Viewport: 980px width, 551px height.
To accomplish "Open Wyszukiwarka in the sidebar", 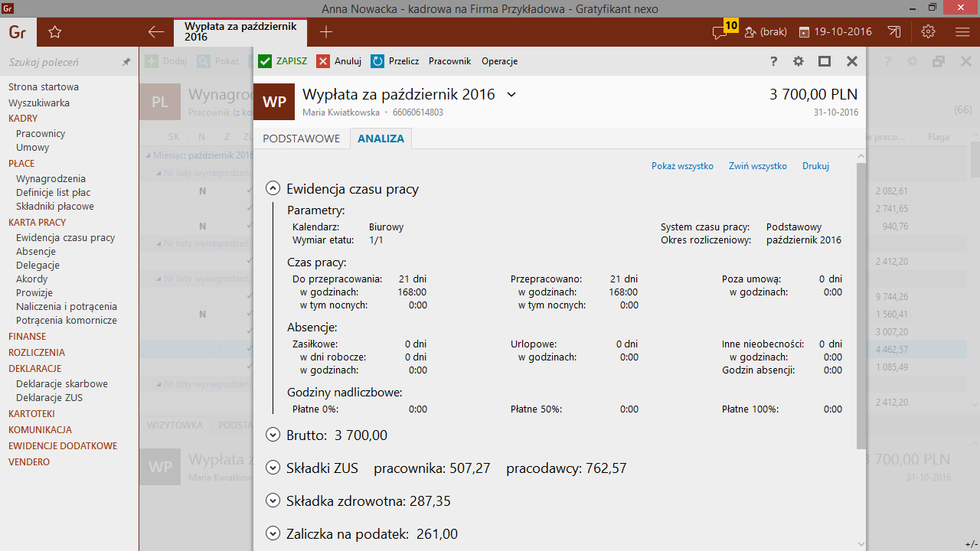I will click(39, 103).
